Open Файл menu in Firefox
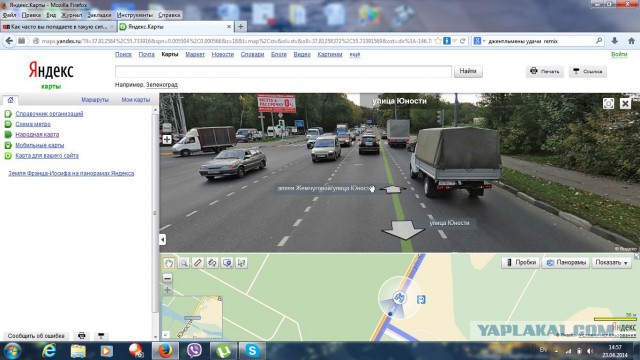The width and height of the screenshot is (640, 360). 9,15
